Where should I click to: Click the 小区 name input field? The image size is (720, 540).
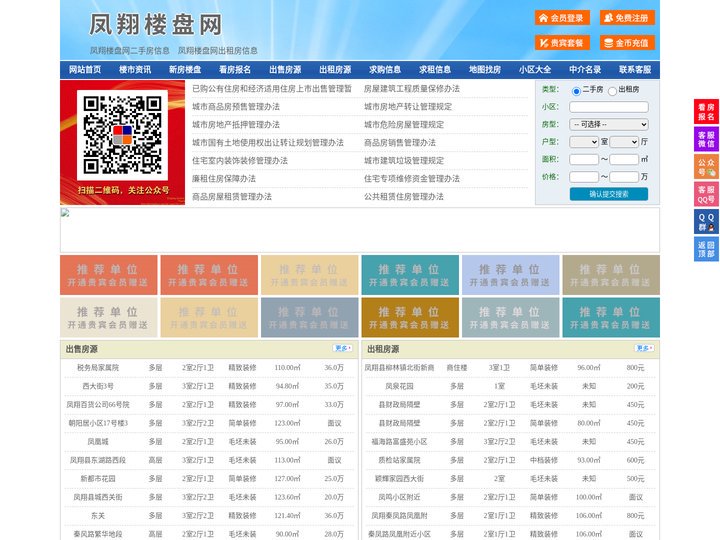(609, 107)
